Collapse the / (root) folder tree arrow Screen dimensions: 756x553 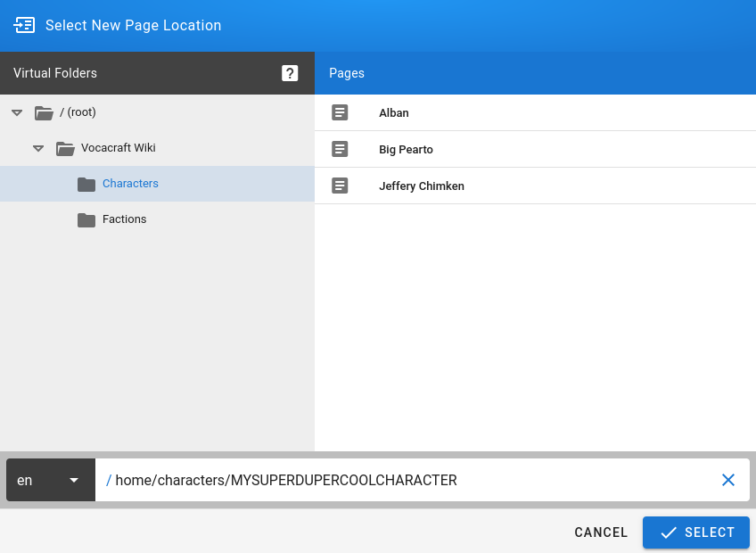tap(17, 112)
